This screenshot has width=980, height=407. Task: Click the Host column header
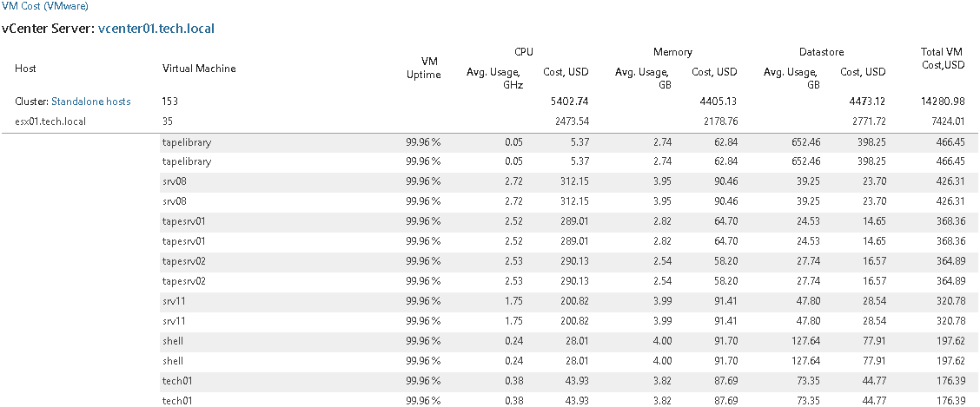point(24,69)
